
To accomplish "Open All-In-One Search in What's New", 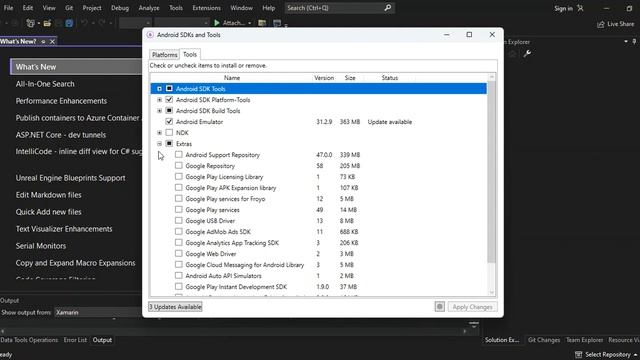I will (x=45, y=84).
